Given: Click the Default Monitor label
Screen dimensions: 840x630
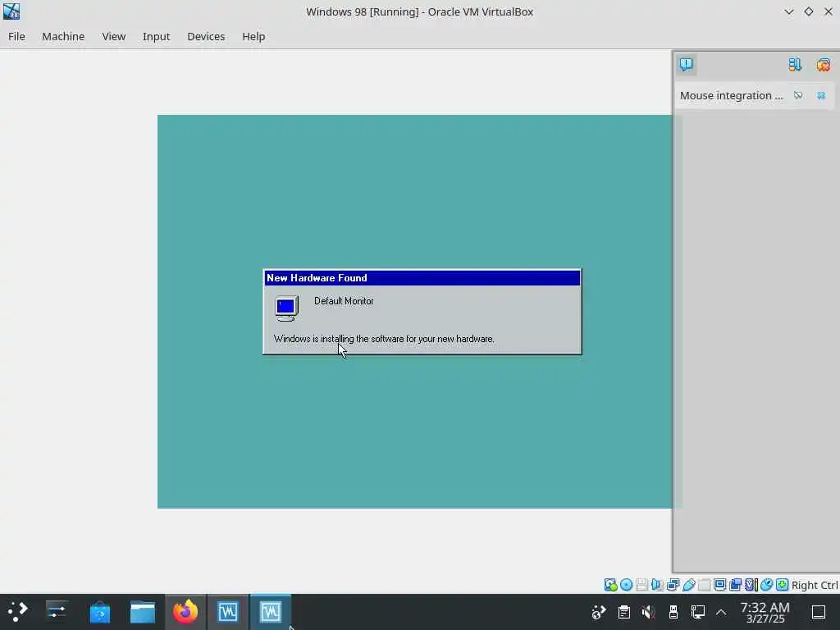Looking at the screenshot, I should click(344, 301).
